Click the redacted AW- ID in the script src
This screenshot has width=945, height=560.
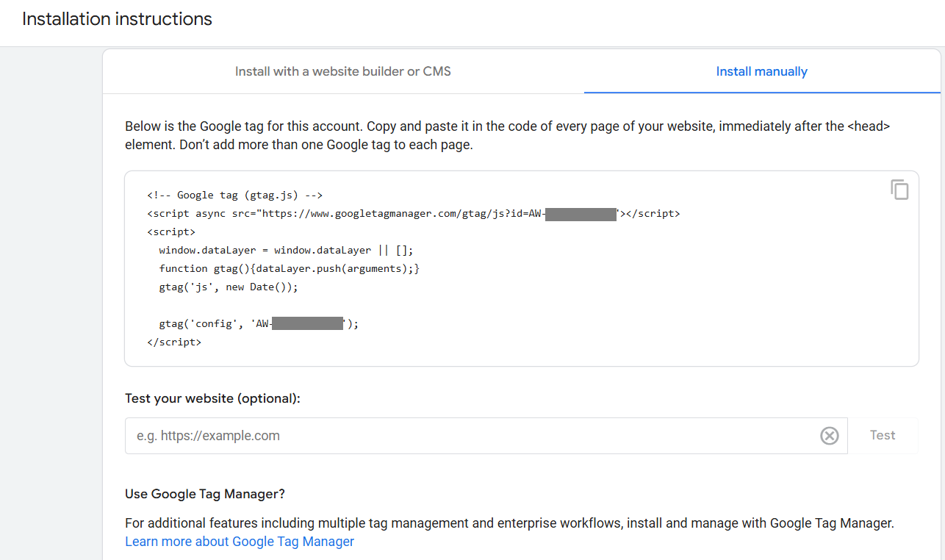(581, 213)
